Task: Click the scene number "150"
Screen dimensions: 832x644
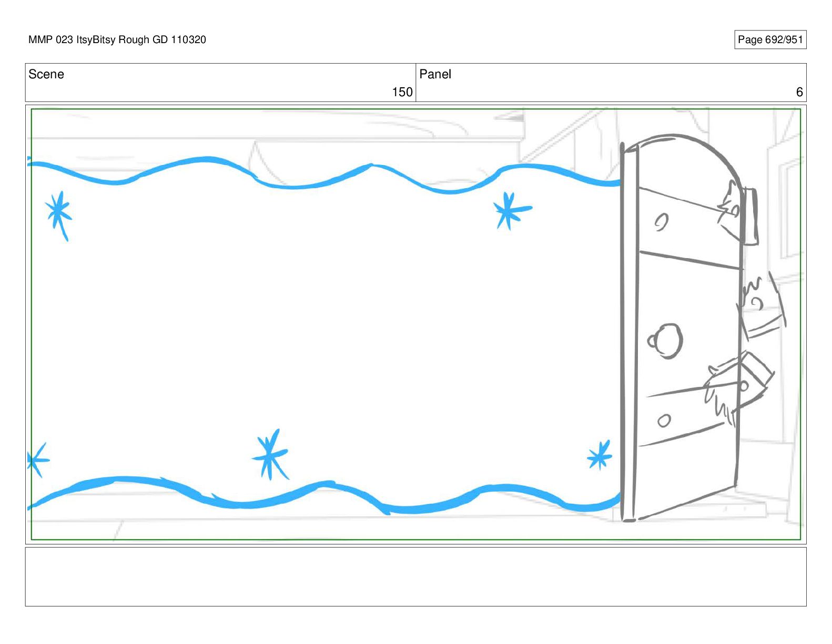Action: pyautogui.click(x=402, y=92)
